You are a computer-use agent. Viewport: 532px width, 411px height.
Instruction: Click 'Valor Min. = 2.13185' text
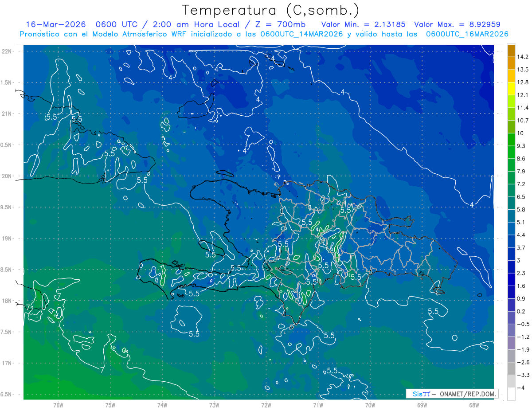[364, 24]
